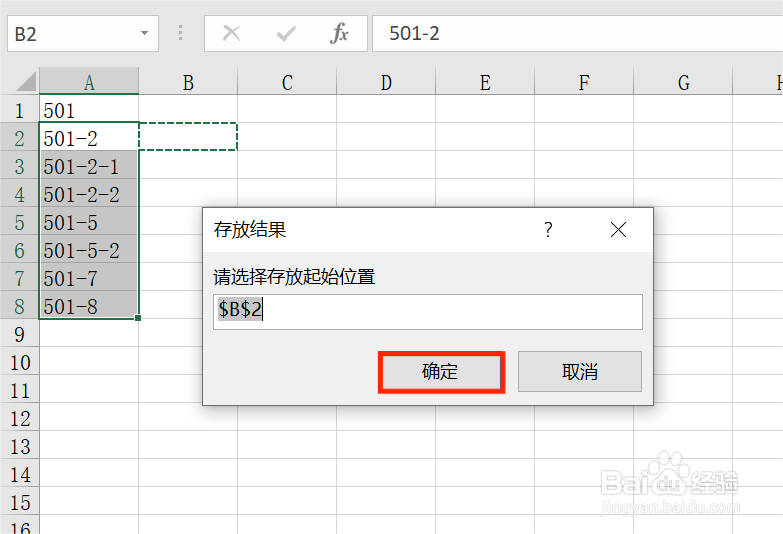Click cell containing 501-2-1
The width and height of the screenshot is (783, 534).
click(x=89, y=166)
